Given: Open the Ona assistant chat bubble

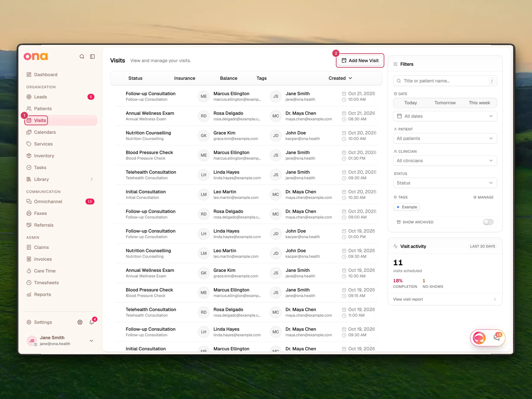Looking at the screenshot, I should [x=479, y=338].
